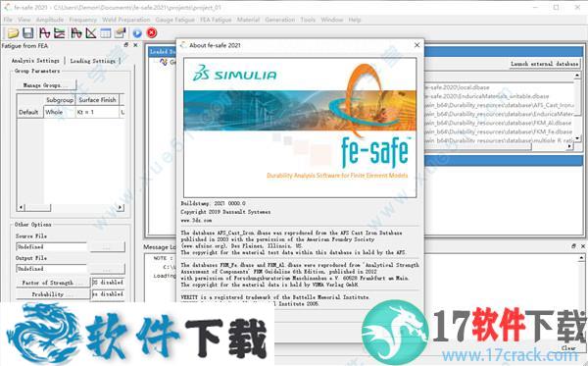Image resolution: width=588 pixels, height=366 pixels.
Task: Click the Source File browse button
Action: tap(107, 247)
